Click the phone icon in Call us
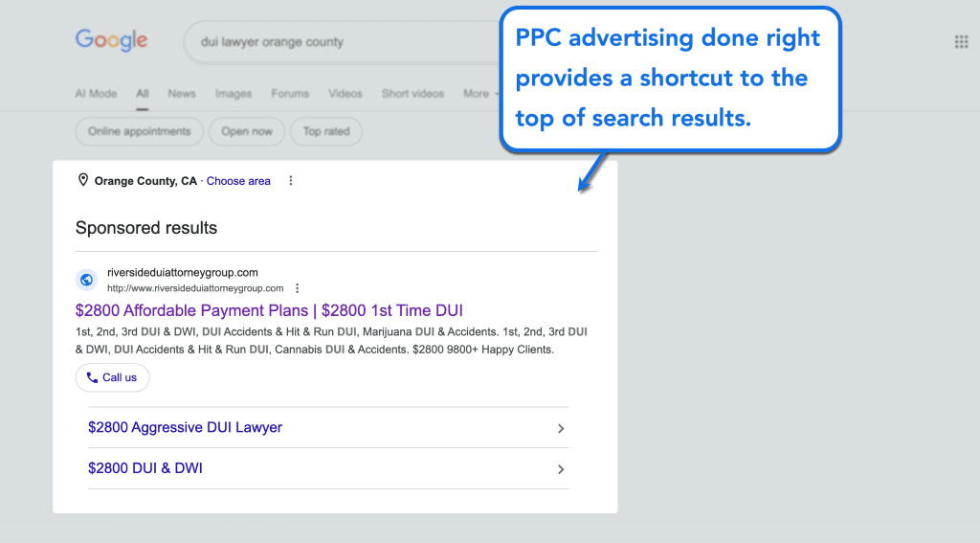The height and width of the screenshot is (543, 980). (92, 377)
